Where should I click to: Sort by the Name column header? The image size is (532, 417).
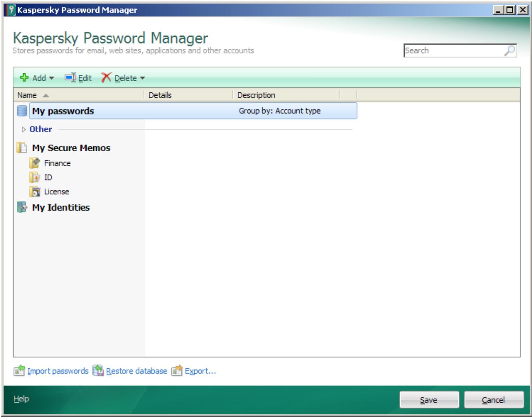pyautogui.click(x=79, y=95)
